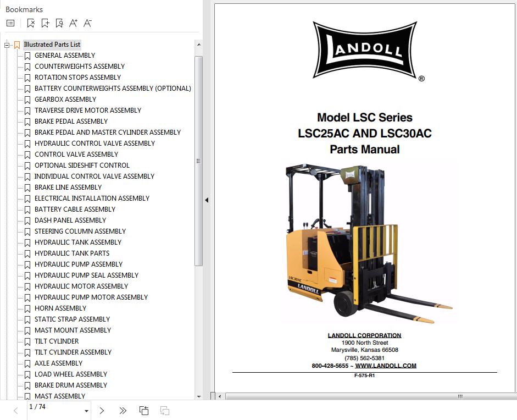Select the GENERAL ASSEMBLY bookmark
Viewport: 517px width, 420px height.
coord(64,56)
